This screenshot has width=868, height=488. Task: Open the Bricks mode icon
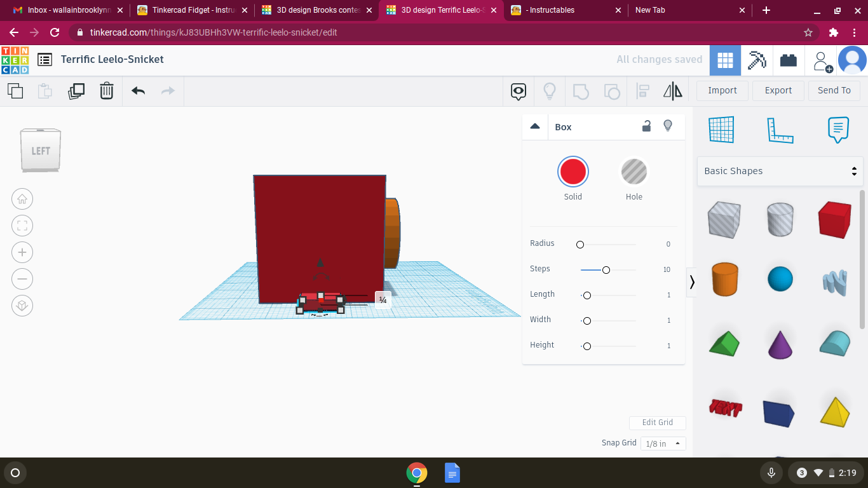[x=789, y=60]
